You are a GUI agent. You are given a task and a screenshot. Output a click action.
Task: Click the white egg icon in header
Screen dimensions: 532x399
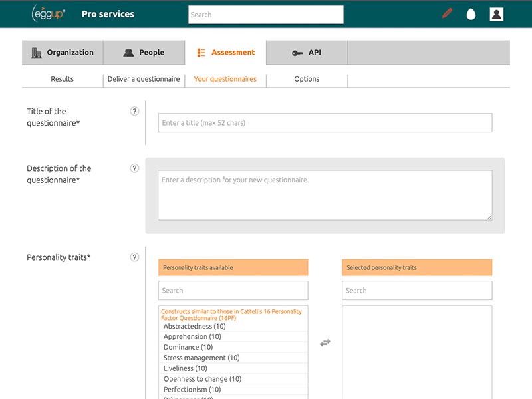click(x=471, y=14)
